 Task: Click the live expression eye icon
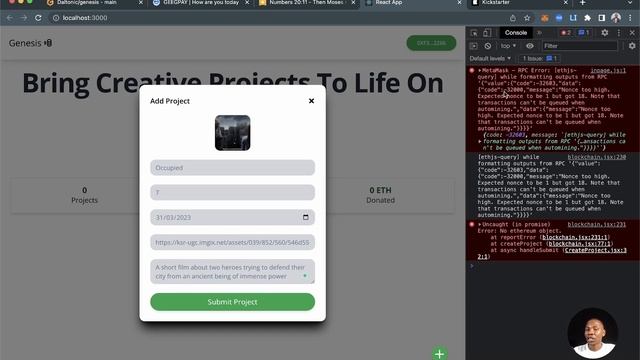coord(530,46)
